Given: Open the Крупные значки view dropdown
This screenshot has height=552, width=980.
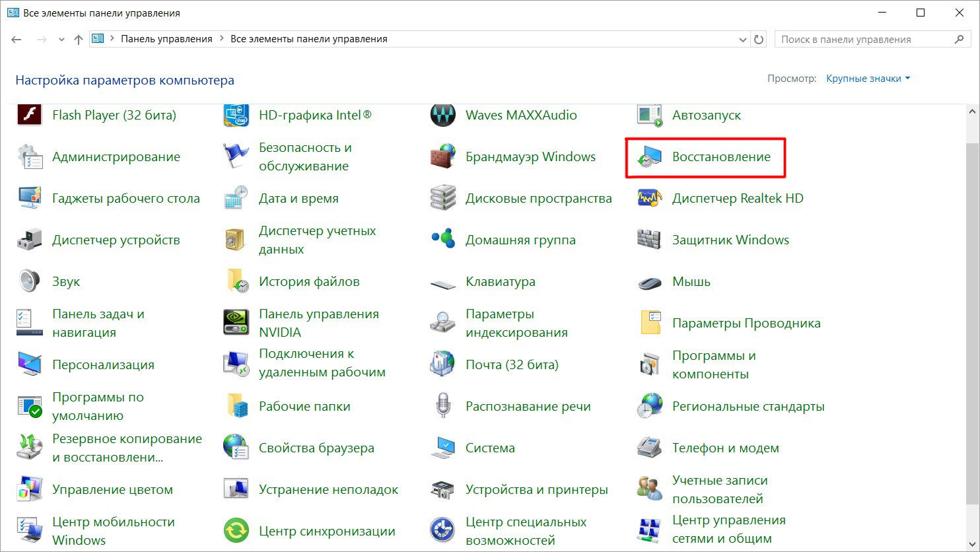Looking at the screenshot, I should [x=868, y=79].
